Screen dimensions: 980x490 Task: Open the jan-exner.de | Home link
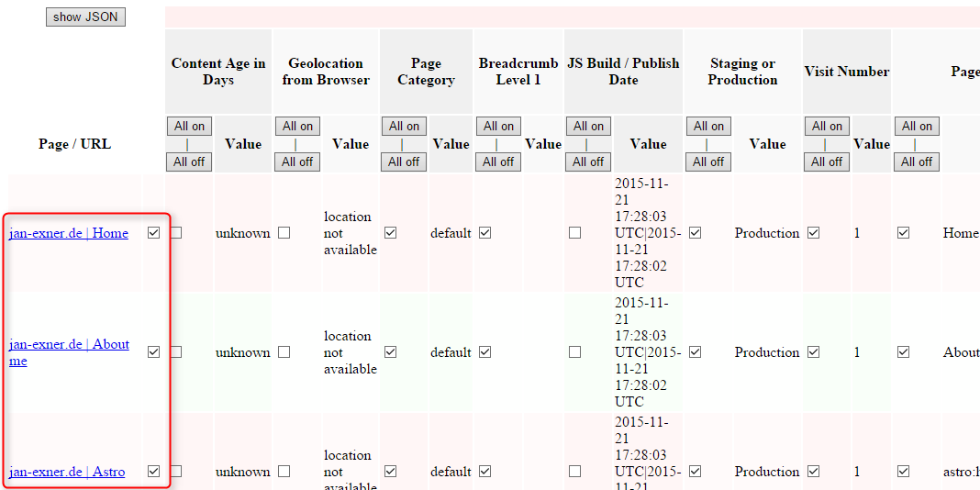coord(69,233)
